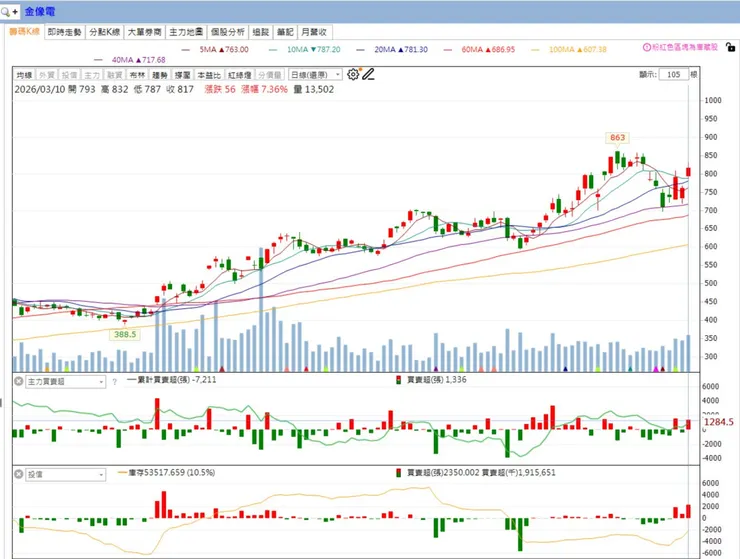
Task: Toggle the 撐壓 support-resistance overlay
Action: [x=183, y=75]
